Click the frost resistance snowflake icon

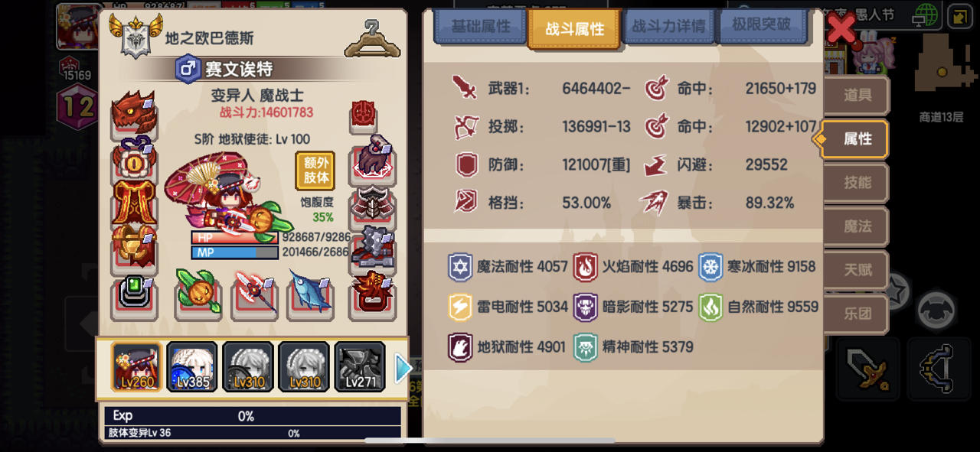(x=710, y=267)
